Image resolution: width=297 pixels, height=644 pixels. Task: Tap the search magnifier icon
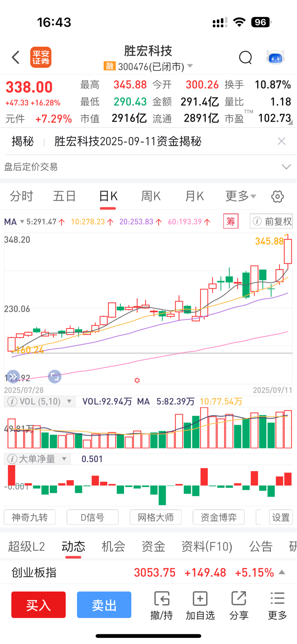point(245,58)
